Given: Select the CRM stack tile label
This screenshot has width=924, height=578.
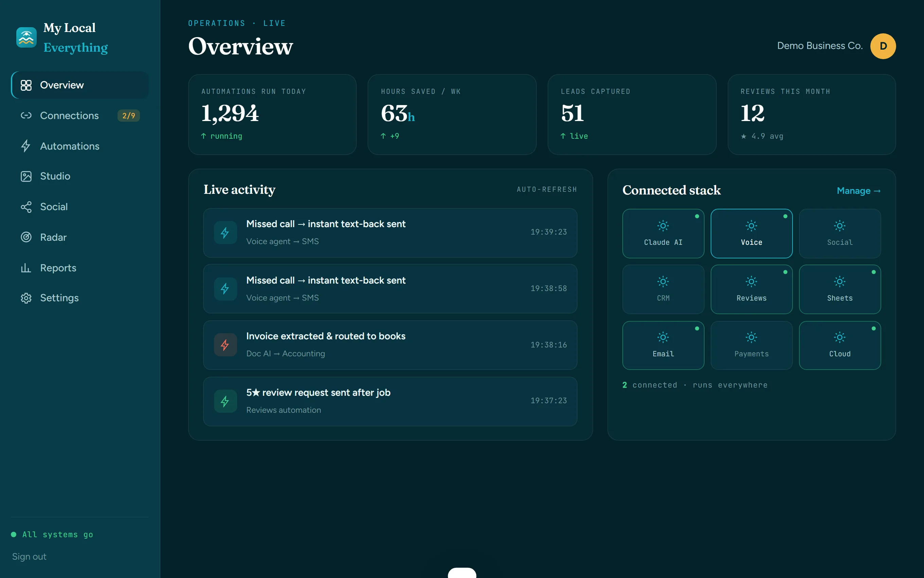Looking at the screenshot, I should point(663,298).
